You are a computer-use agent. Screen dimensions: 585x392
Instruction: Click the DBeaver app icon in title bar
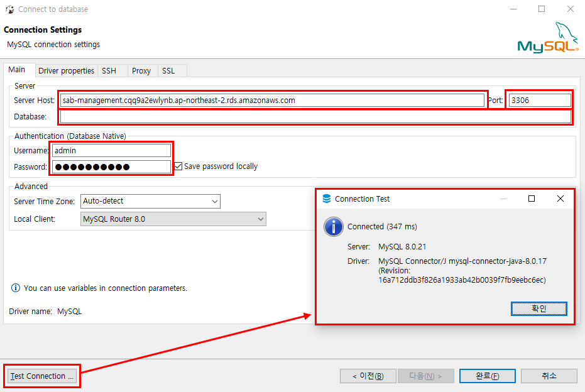click(x=9, y=9)
